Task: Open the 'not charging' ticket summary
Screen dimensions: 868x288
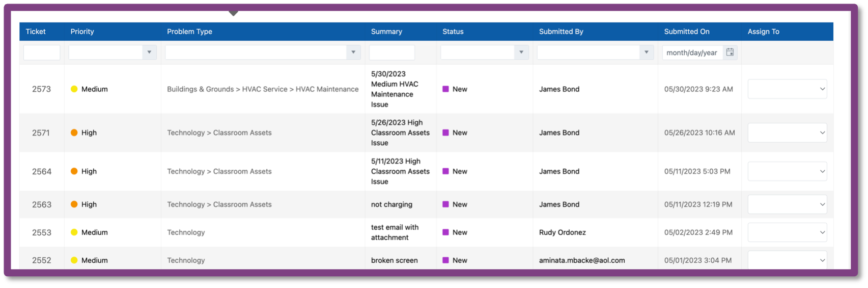Action: click(x=391, y=204)
